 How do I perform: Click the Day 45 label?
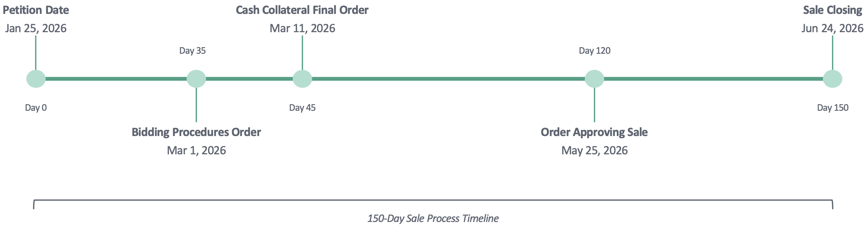[302, 108]
